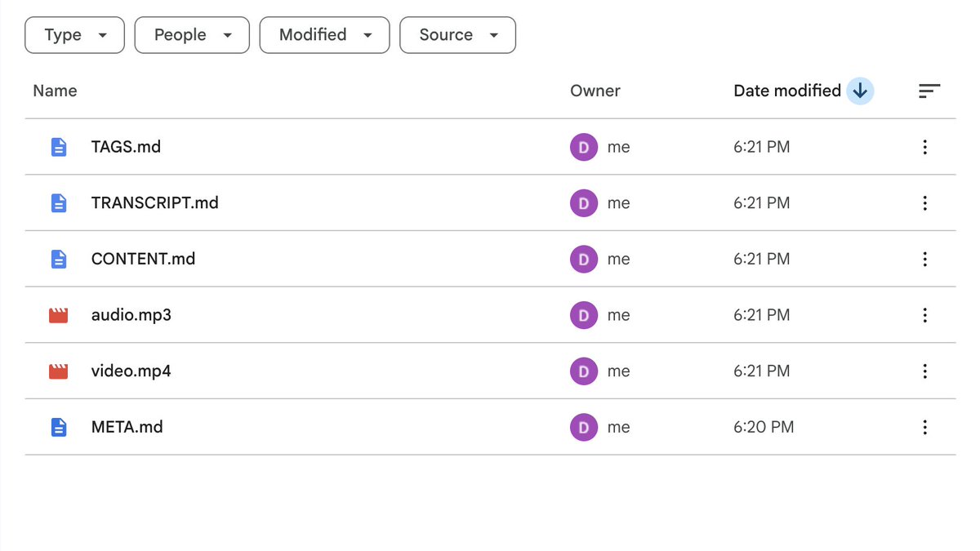Sort by the Name column header
The image size is (980, 551).
coord(55,91)
